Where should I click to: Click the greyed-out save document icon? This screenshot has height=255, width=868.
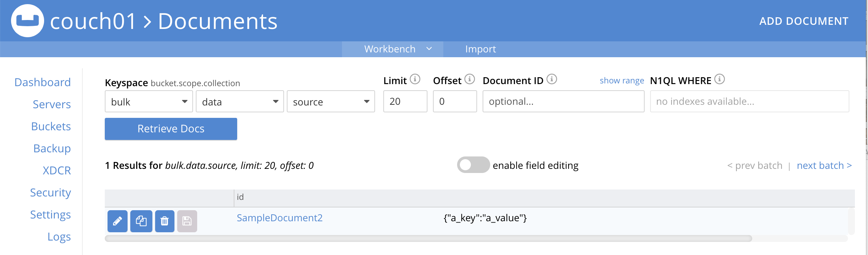[x=187, y=221]
